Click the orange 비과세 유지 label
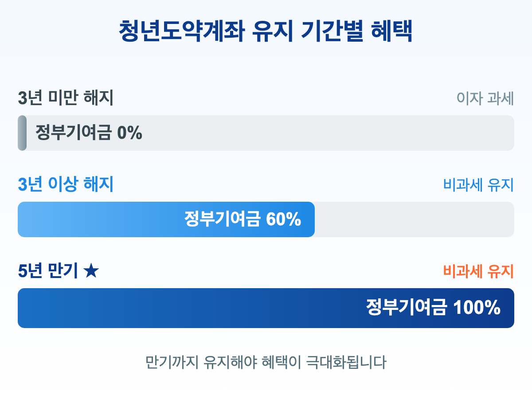This screenshot has width=532, height=399. coord(478,271)
